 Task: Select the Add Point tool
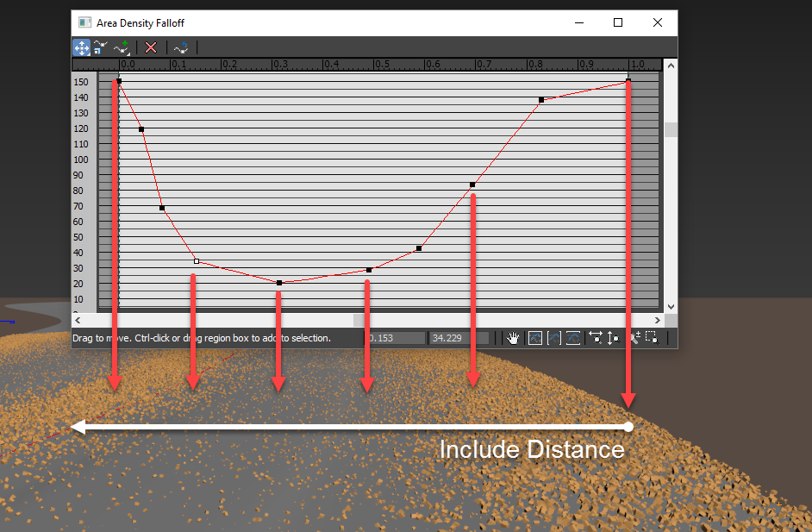pos(121,47)
